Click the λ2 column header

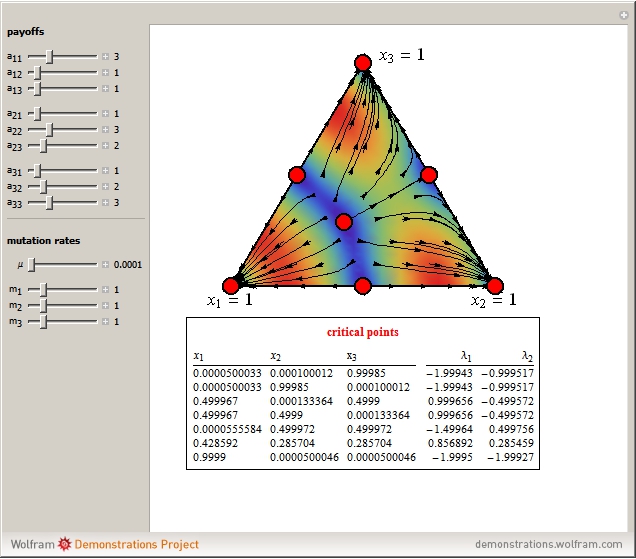(527, 356)
